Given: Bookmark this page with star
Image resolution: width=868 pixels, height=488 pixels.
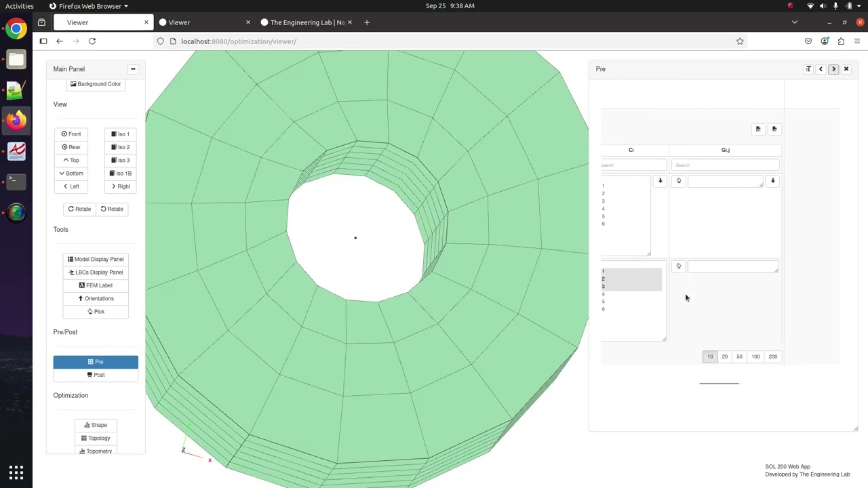Looking at the screenshot, I should pos(740,41).
